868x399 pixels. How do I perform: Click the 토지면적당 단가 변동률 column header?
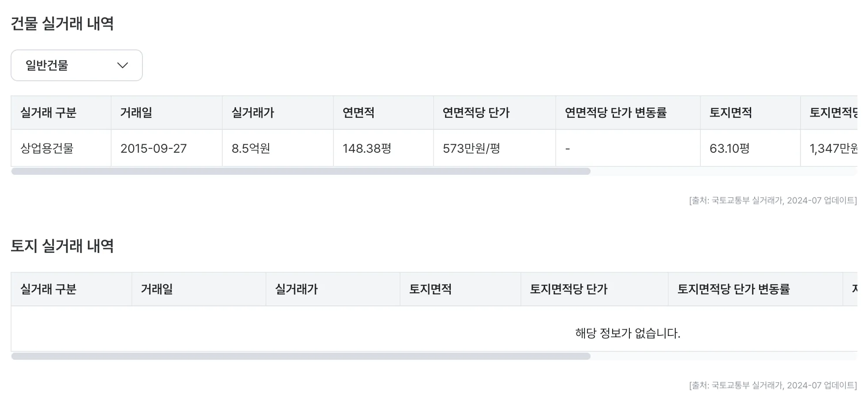tap(733, 289)
